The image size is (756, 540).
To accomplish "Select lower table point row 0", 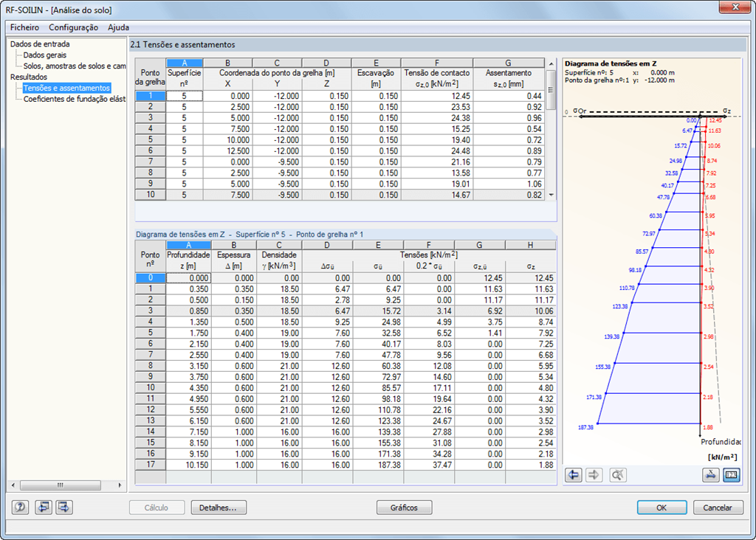I will point(151,278).
